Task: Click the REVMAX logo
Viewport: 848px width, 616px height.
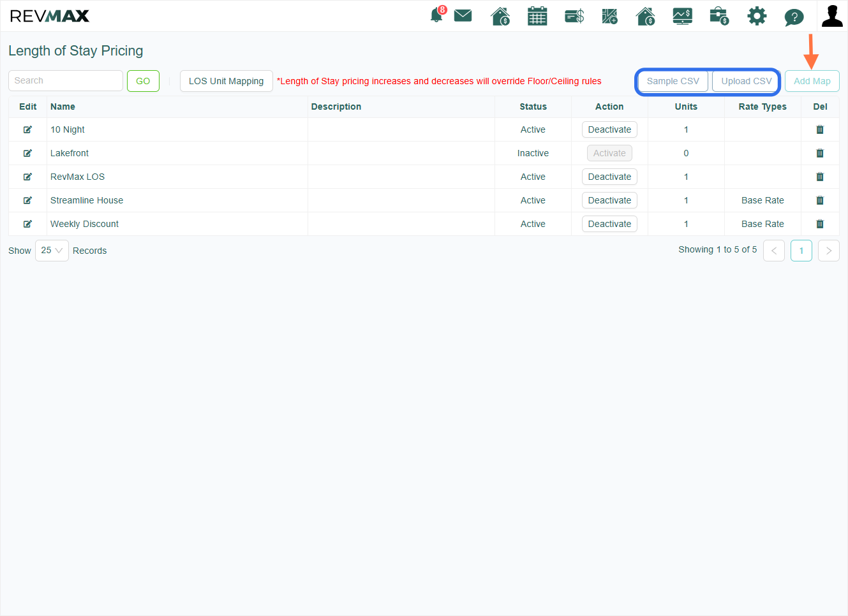Action: pyautogui.click(x=50, y=16)
